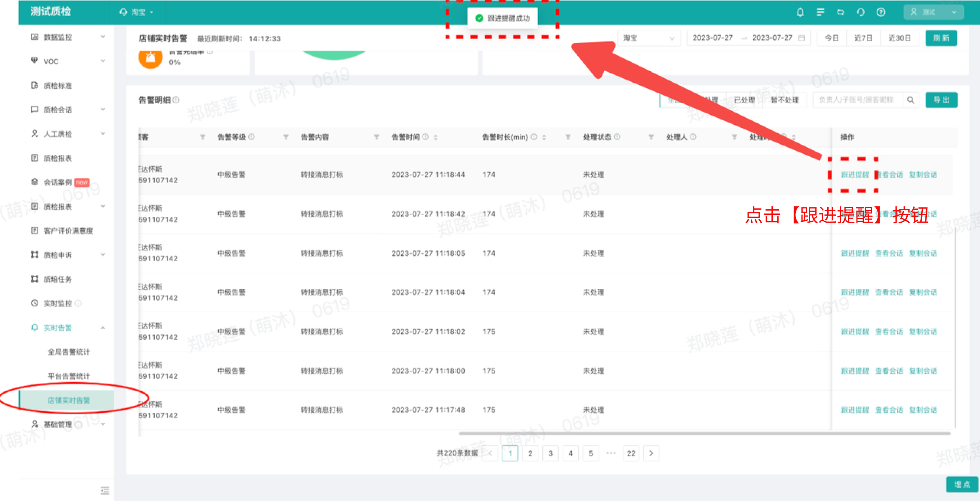Click 跟进提醒 for the 11:17:48 alarm
980x501 pixels.
click(x=855, y=410)
